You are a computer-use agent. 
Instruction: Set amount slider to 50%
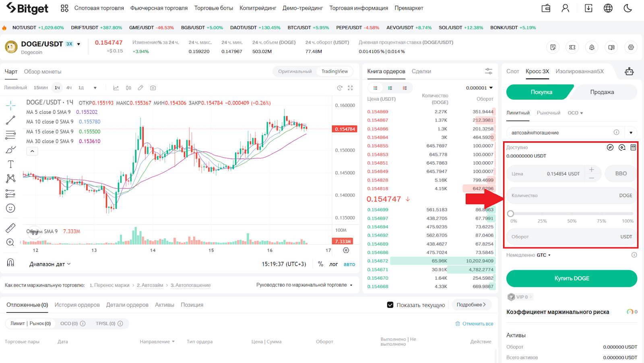pos(572,214)
